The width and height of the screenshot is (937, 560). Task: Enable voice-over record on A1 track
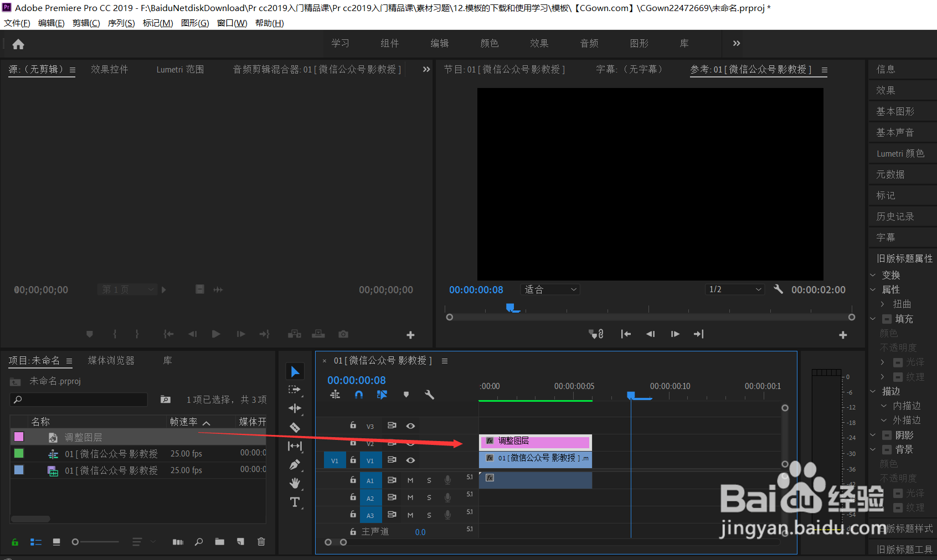447,480
